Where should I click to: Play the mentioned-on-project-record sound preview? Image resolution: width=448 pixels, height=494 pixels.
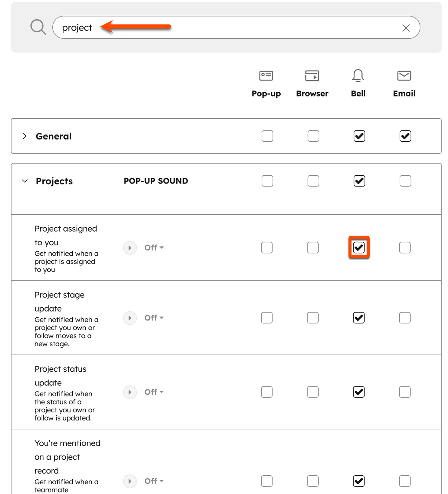(x=130, y=481)
